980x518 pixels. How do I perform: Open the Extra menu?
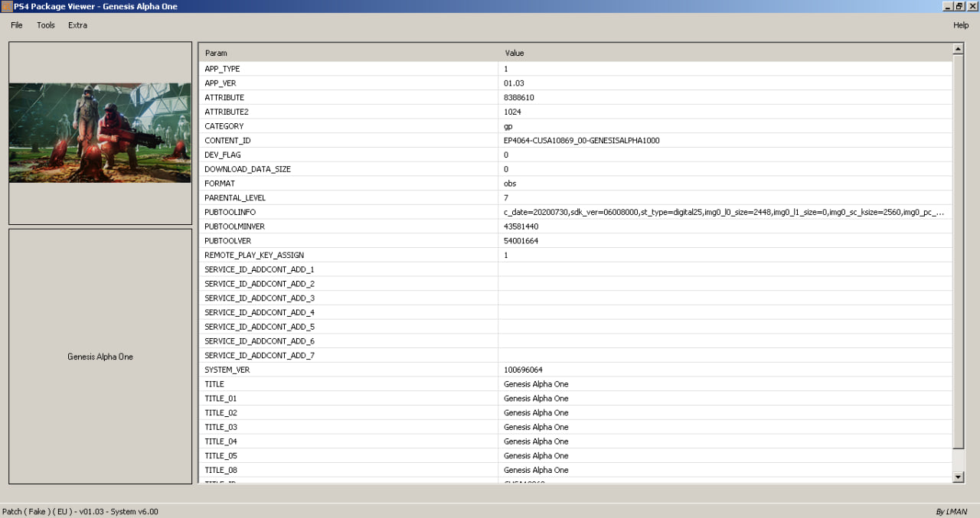point(77,25)
